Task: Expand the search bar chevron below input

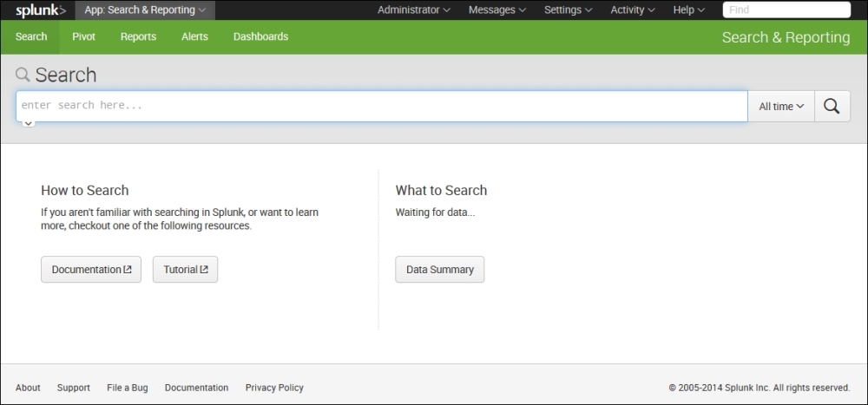Action: pyautogui.click(x=28, y=124)
